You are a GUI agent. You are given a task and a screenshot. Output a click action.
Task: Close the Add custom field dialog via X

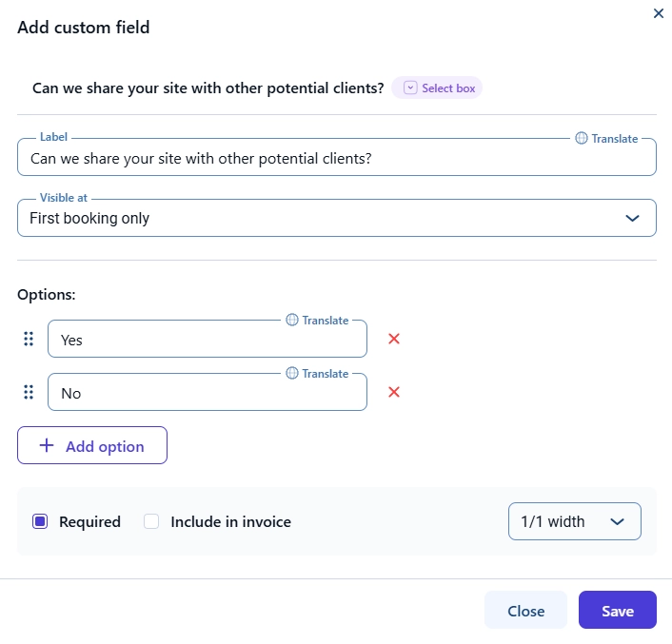pos(658,13)
